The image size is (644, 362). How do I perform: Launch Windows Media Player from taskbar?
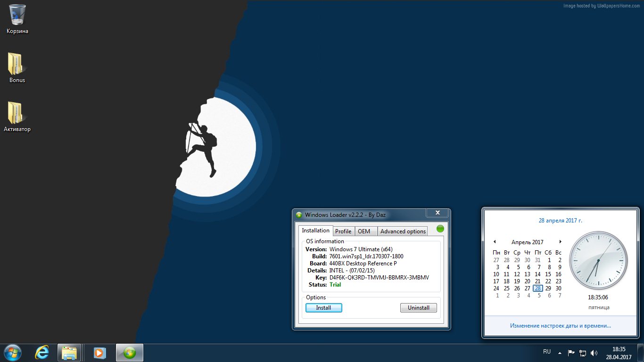click(99, 353)
